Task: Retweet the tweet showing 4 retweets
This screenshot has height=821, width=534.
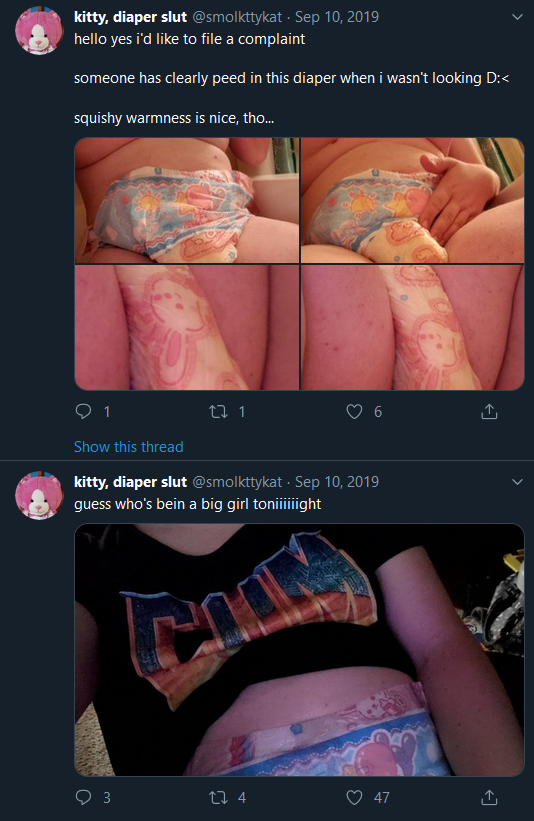Action: click(x=218, y=797)
